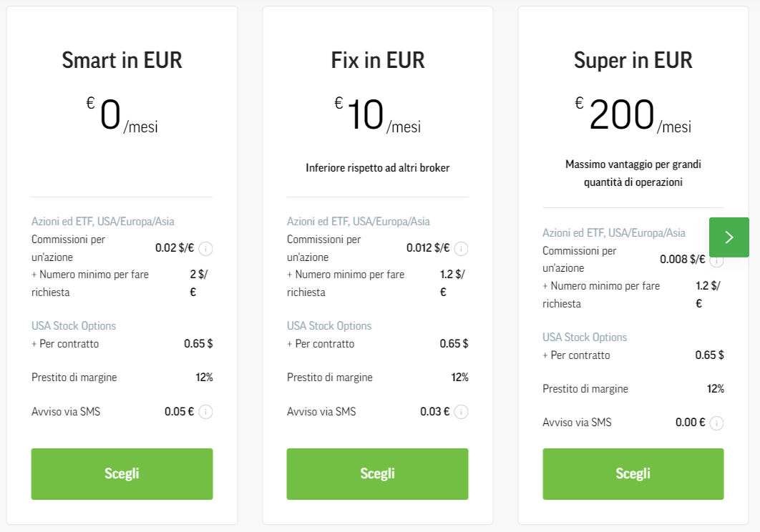Select the Smart in EUR heading

tap(122, 61)
